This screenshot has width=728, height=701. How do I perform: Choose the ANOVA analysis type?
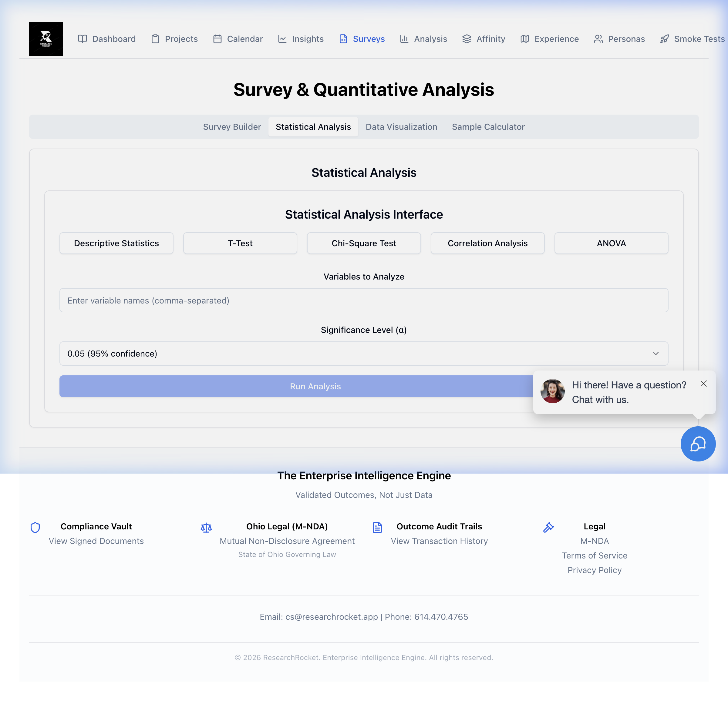click(x=611, y=243)
